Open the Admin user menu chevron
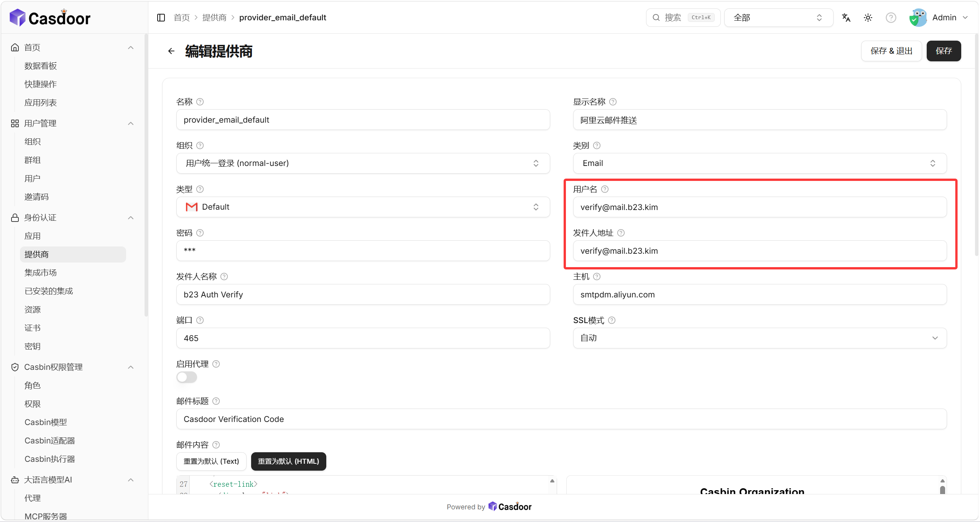 tap(965, 18)
